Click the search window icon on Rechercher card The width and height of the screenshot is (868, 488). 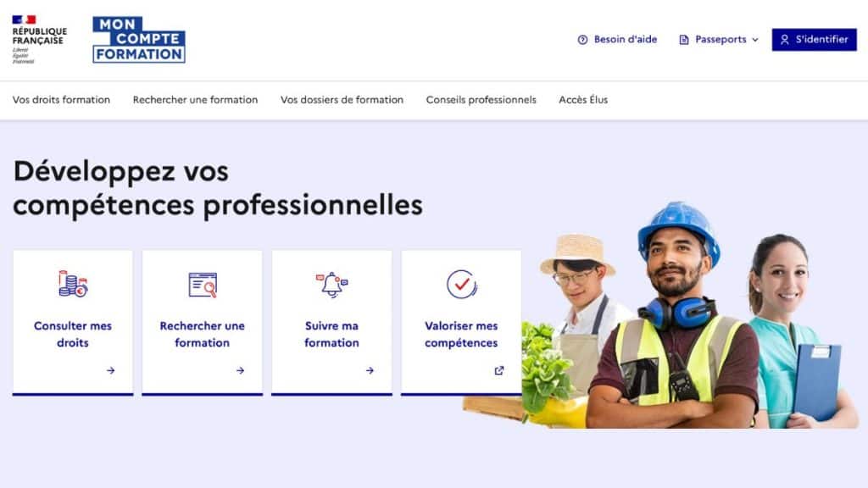coord(203,285)
